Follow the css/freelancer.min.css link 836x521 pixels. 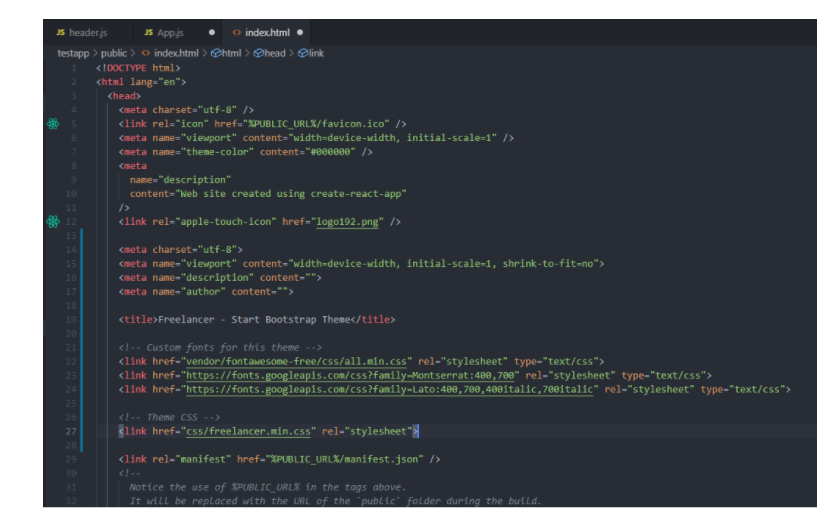[x=248, y=431]
